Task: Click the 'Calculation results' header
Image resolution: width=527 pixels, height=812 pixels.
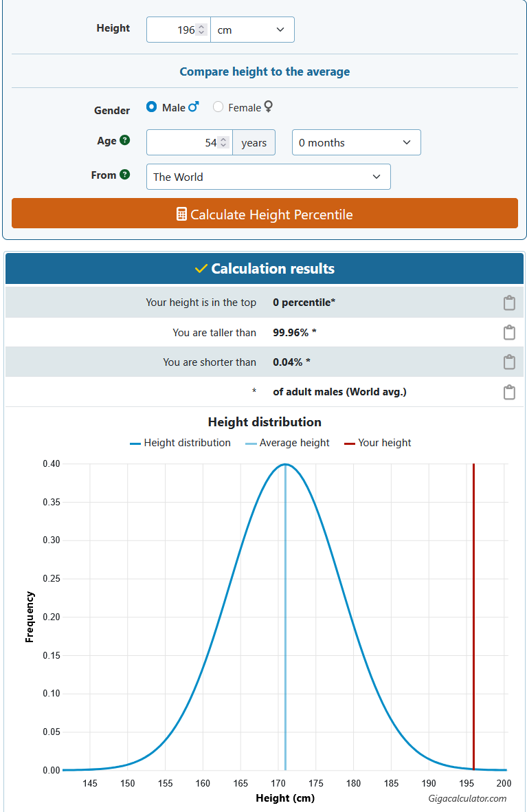Action: [265, 269]
